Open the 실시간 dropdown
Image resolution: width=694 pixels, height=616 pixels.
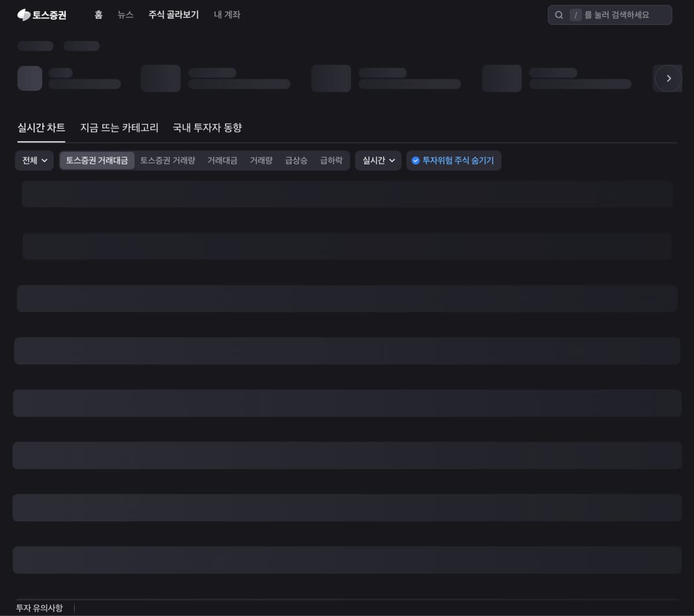(x=378, y=160)
